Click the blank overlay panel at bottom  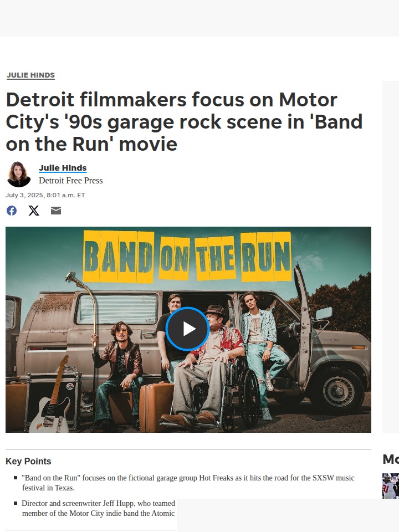click(288, 515)
